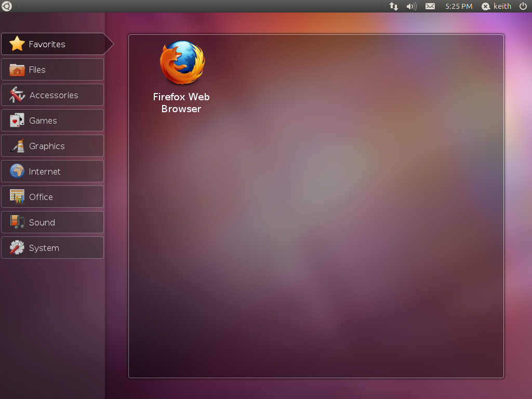Open the messaging menu envelope icon

(x=430, y=6)
